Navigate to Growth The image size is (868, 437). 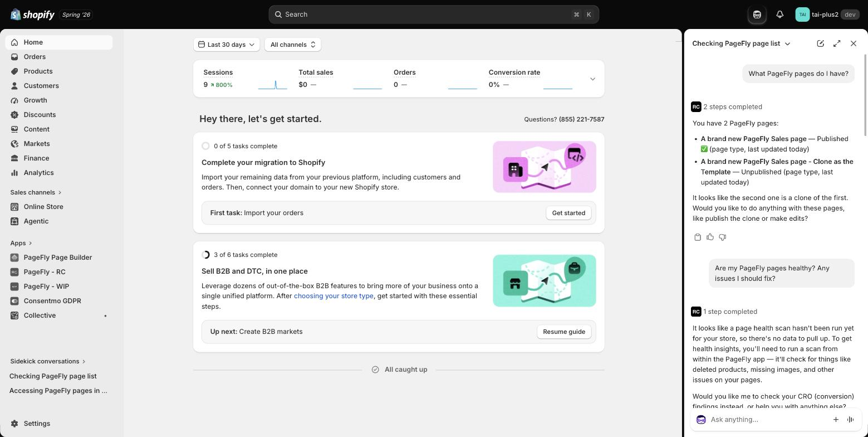pos(35,100)
